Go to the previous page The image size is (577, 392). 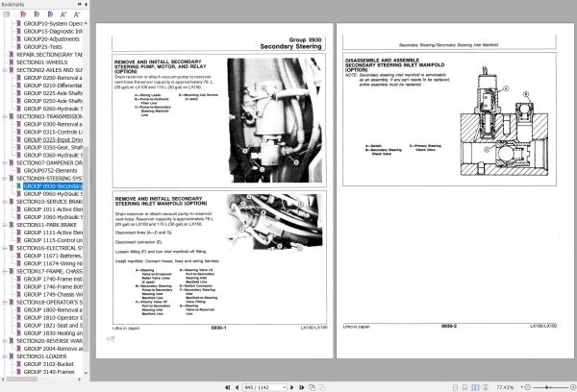point(237,387)
